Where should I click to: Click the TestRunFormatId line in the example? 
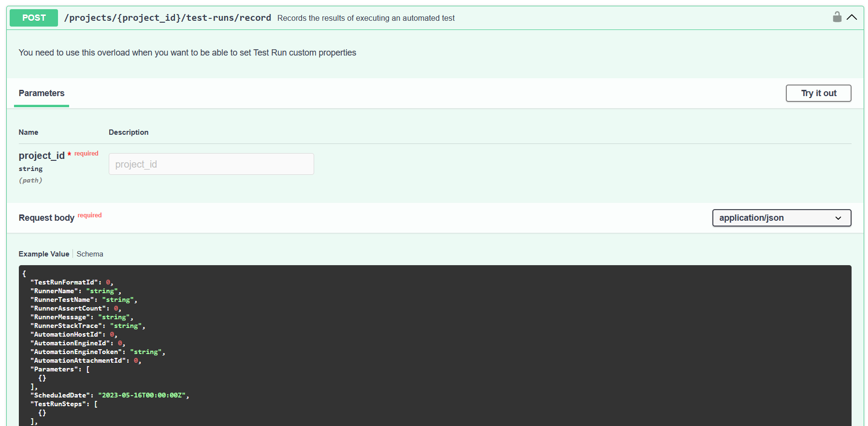click(71, 283)
